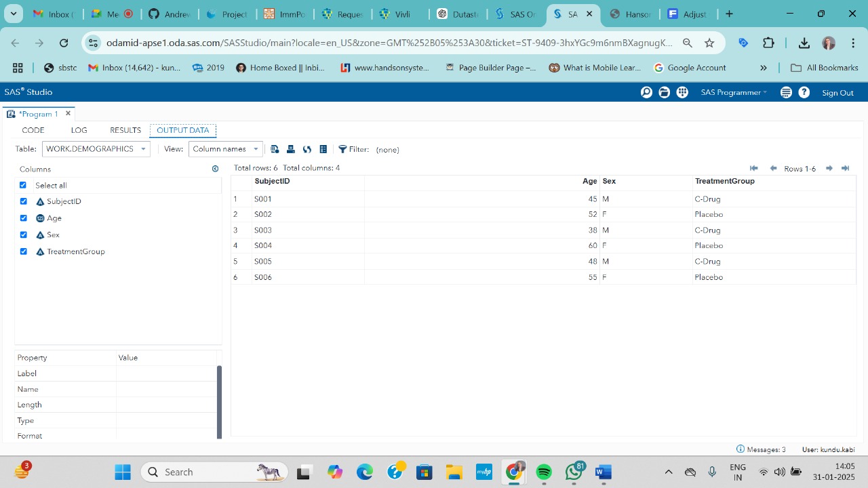Open File Explorer from the taskbar
The height and width of the screenshot is (488, 868).
tap(454, 472)
